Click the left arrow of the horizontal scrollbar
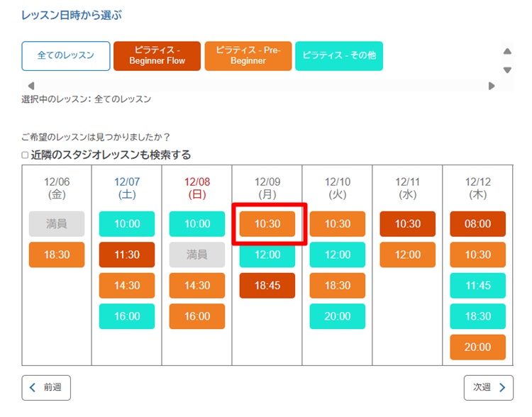The height and width of the screenshot is (417, 532). coord(31,86)
